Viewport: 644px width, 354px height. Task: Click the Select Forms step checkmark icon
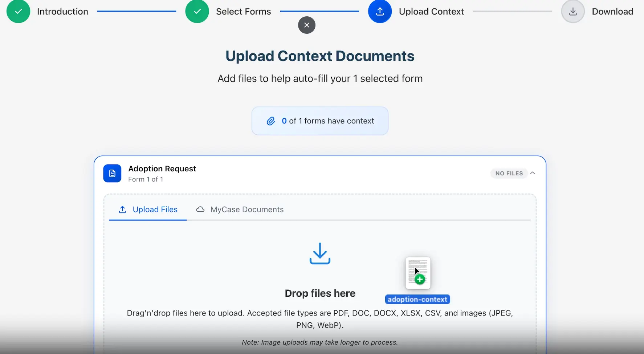(x=197, y=11)
